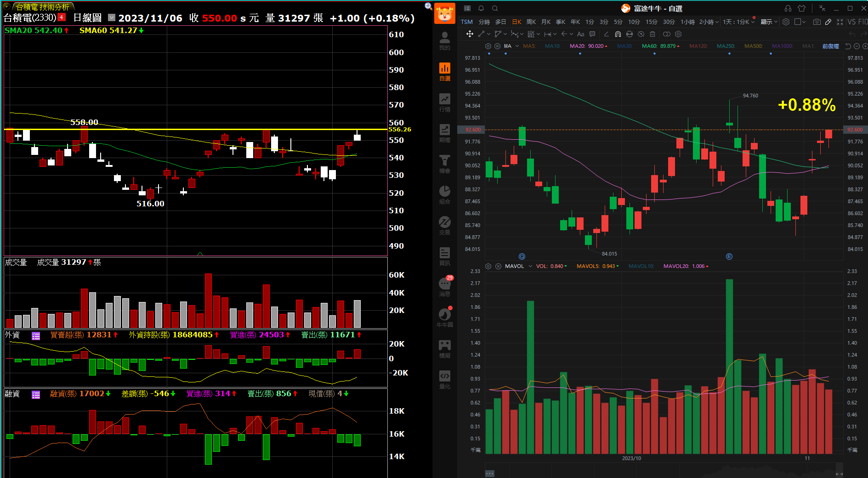Viewport: 868px width, 478px height.
Task: Open the 模擬 paper trading sidebar icon
Action: pyautogui.click(x=444, y=349)
